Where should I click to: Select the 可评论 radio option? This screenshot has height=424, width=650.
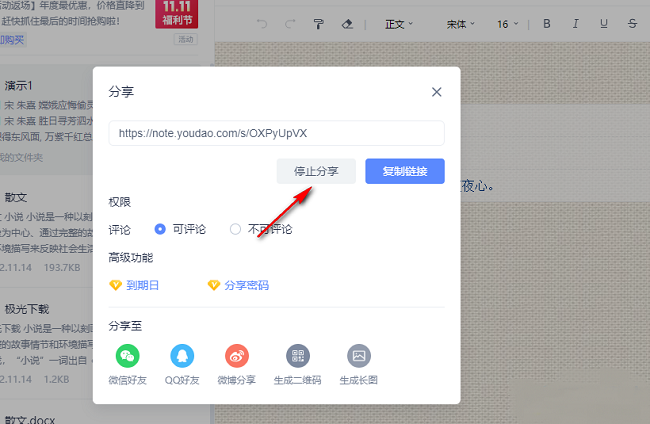(x=160, y=229)
